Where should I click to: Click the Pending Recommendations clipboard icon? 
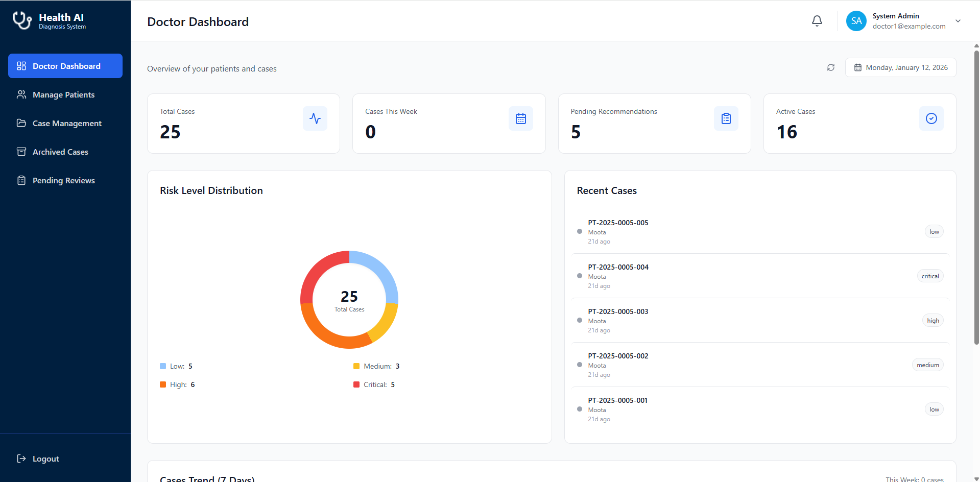pos(726,118)
